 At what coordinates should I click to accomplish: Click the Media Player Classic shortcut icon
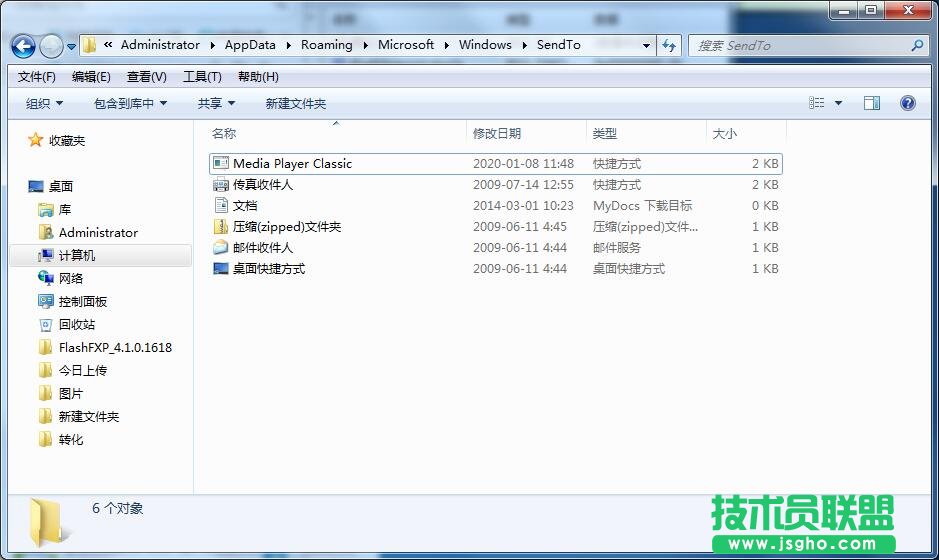coord(221,163)
